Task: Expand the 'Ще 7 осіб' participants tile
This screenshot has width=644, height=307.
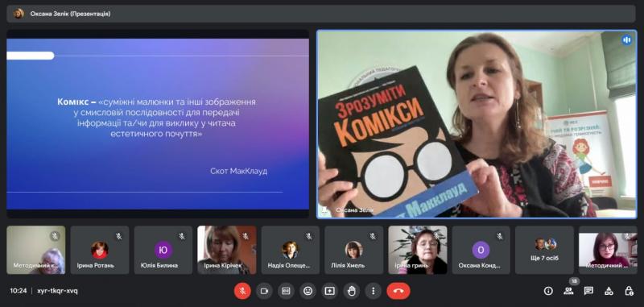Action: tap(544, 250)
